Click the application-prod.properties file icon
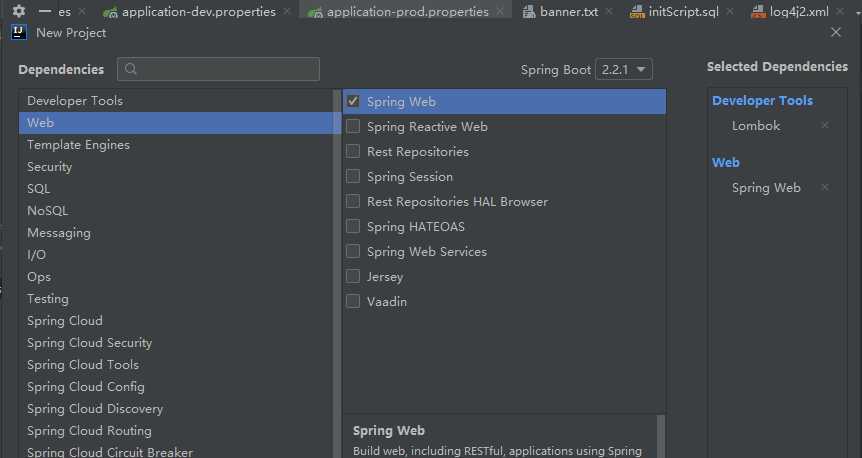Screen dimensions: 862x458 pyautogui.click(x=316, y=12)
